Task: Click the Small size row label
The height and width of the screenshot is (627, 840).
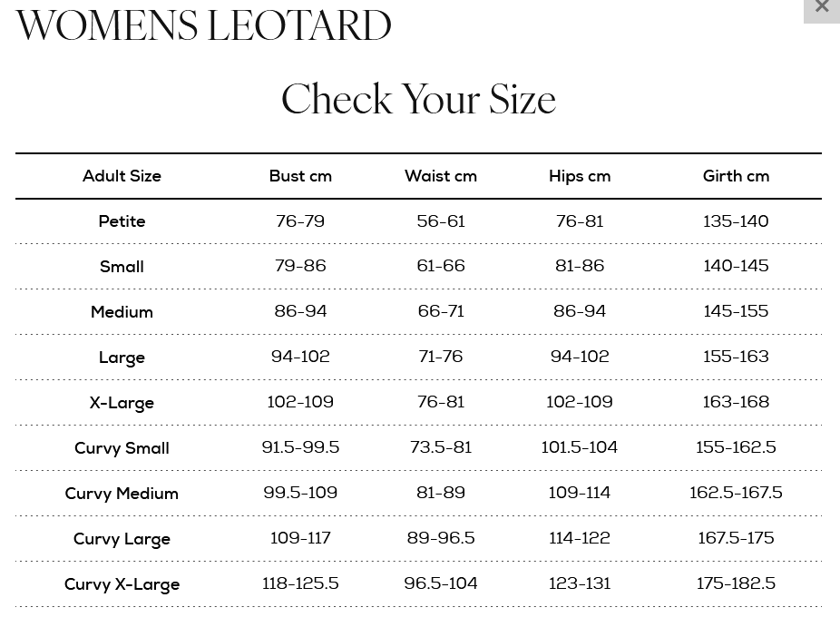Action: [122, 267]
